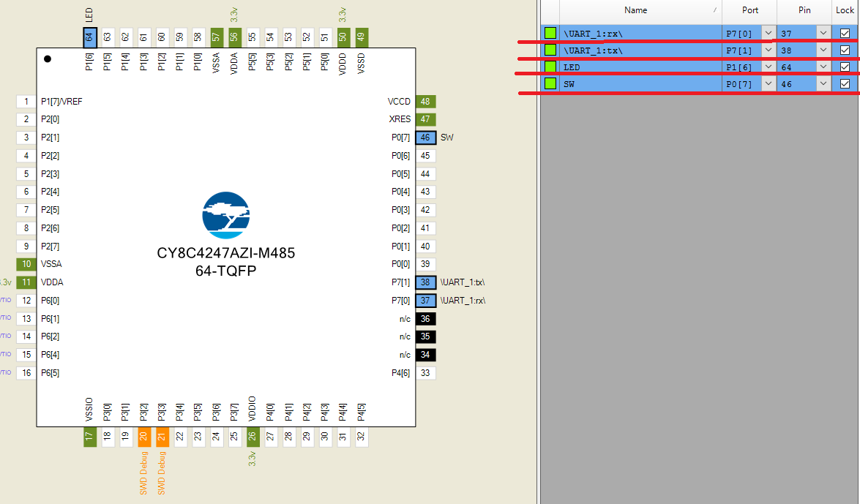This screenshot has height=504, width=860.
Task: Click pin 33 box for P4[6]
Action: 426,373
